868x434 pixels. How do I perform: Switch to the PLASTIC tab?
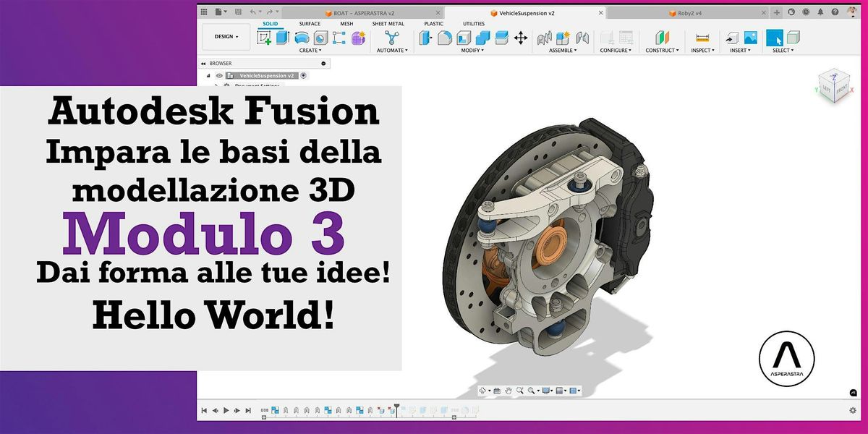(433, 24)
